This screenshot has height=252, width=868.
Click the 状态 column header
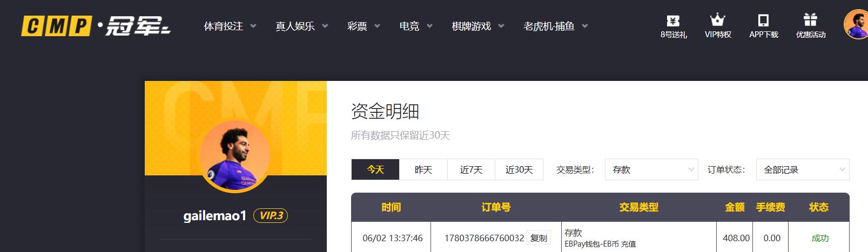(819, 207)
